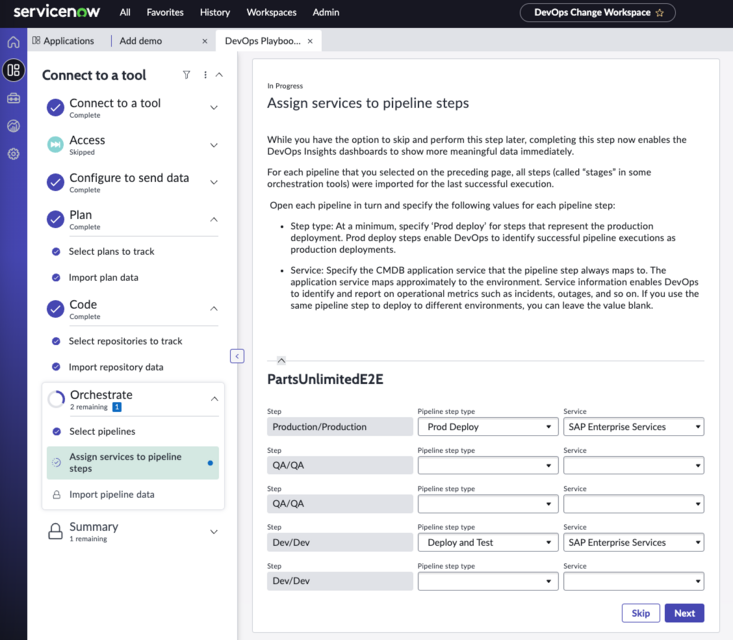Collapse the Plan stage
Viewport: 733px width, 640px height.
pos(214,219)
